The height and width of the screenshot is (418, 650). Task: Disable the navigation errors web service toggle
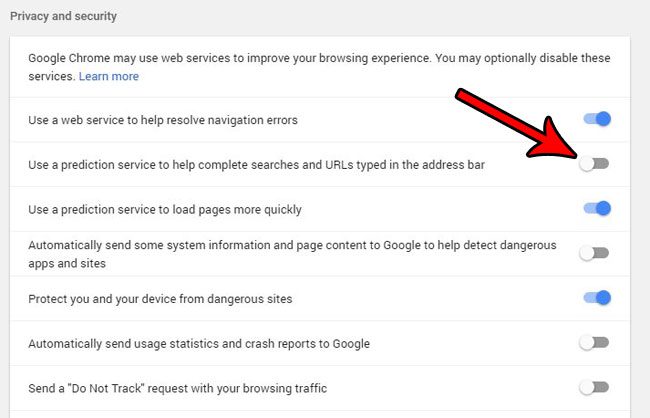click(597, 119)
